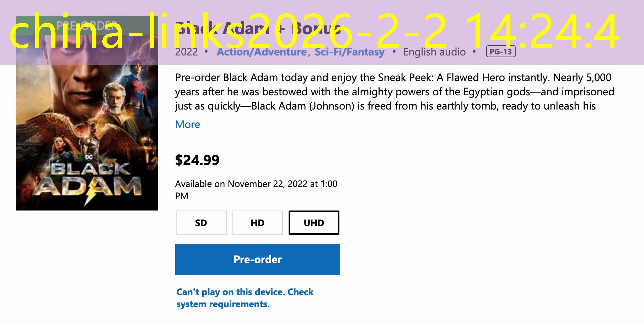Select the SD quality option
The width and height of the screenshot is (644, 325).
(x=201, y=223)
